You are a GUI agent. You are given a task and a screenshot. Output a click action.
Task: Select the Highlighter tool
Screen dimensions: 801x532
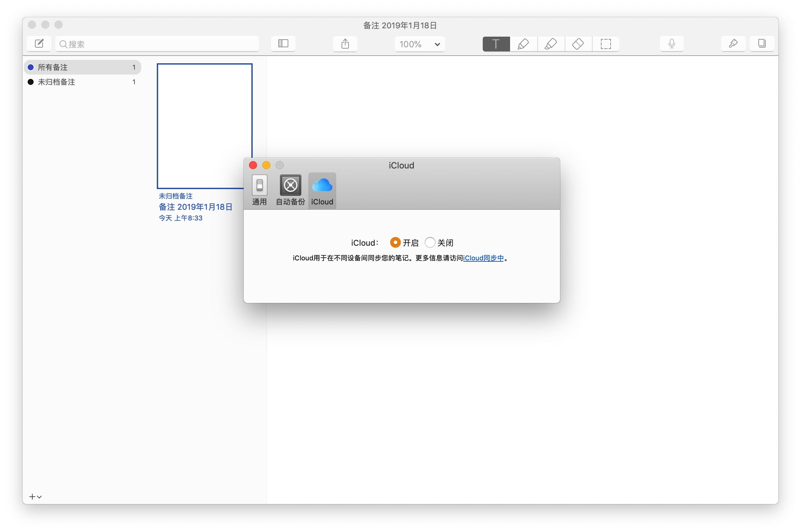click(x=551, y=44)
